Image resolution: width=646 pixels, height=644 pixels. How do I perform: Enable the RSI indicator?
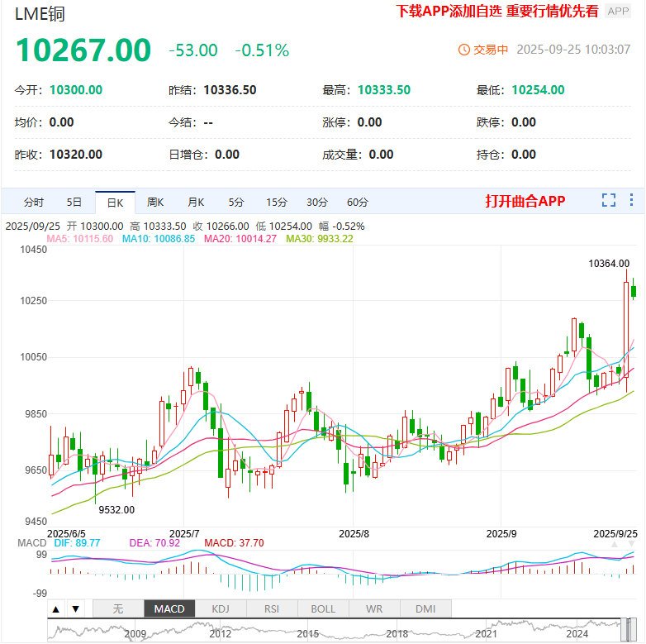pos(272,609)
